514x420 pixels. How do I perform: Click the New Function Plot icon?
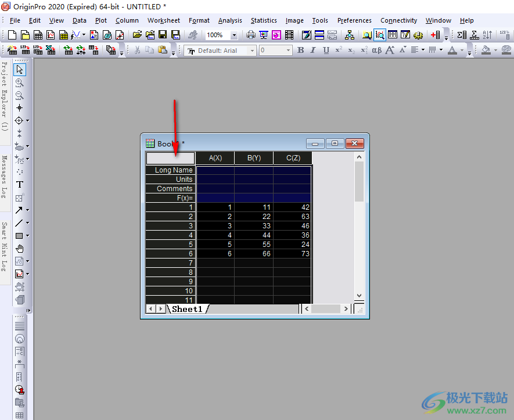76,35
